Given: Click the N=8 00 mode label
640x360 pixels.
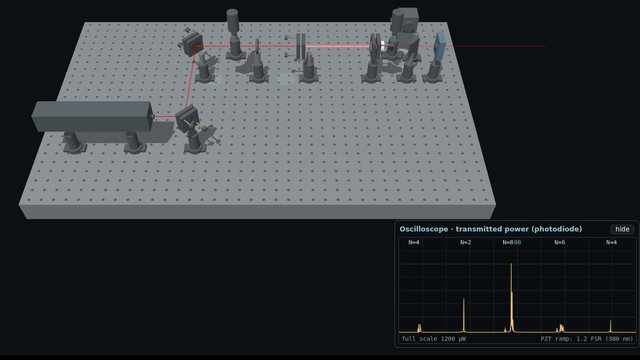Looking at the screenshot, I should tap(511, 242).
